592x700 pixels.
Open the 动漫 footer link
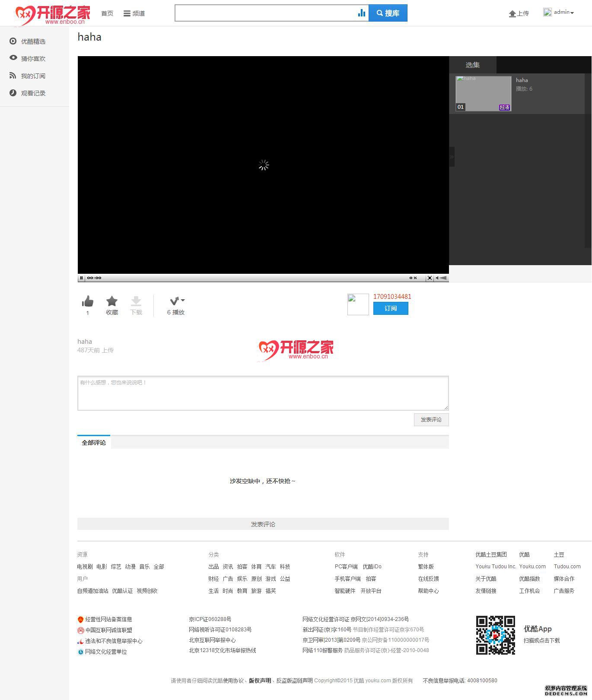130,567
